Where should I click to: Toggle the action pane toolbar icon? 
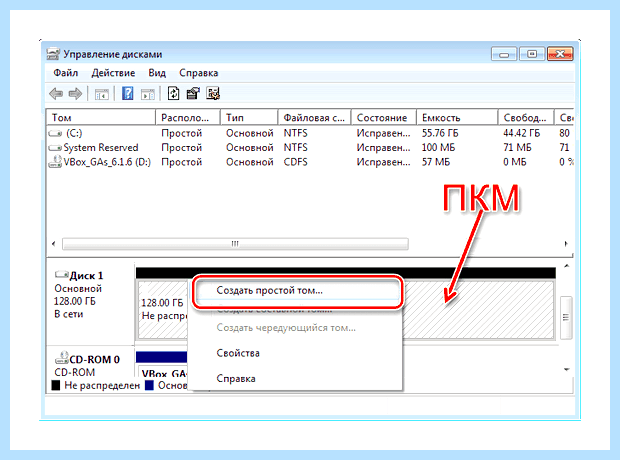148,94
